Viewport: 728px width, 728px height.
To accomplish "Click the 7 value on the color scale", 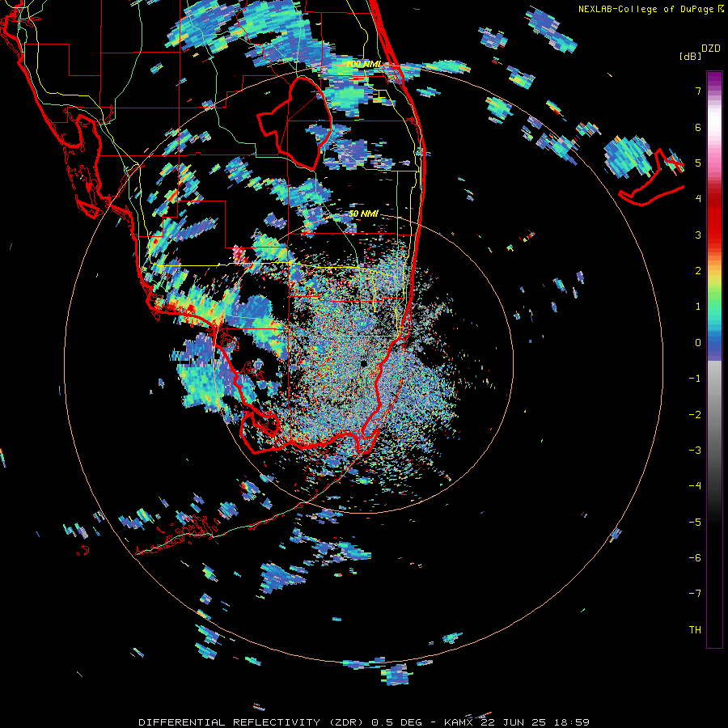I will (698, 91).
